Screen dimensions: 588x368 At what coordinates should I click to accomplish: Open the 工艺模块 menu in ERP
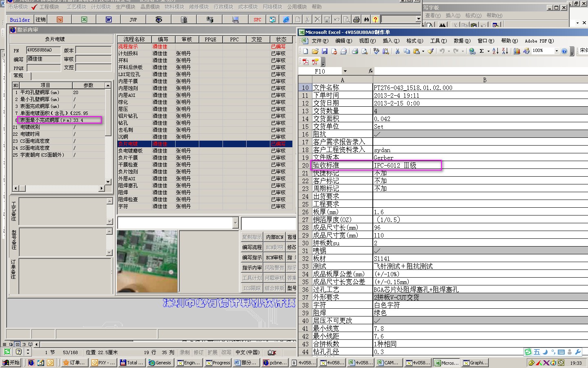tap(76, 7)
